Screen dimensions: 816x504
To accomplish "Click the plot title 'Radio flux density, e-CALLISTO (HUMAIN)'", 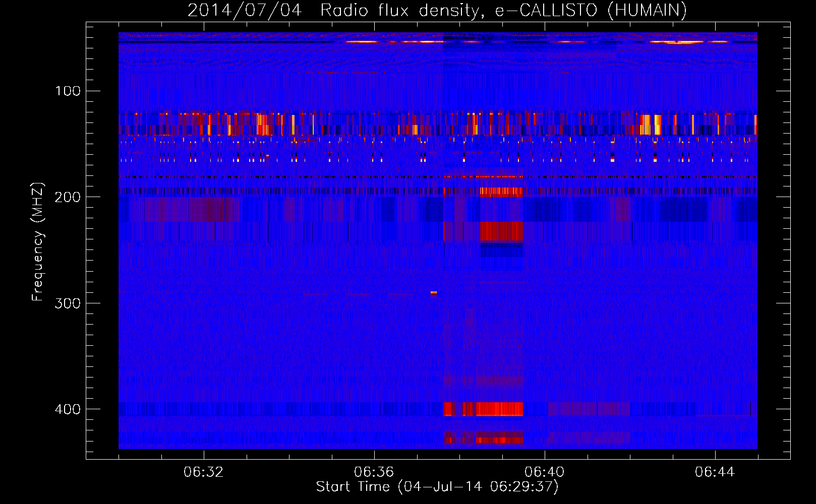I will tap(503, 10).
